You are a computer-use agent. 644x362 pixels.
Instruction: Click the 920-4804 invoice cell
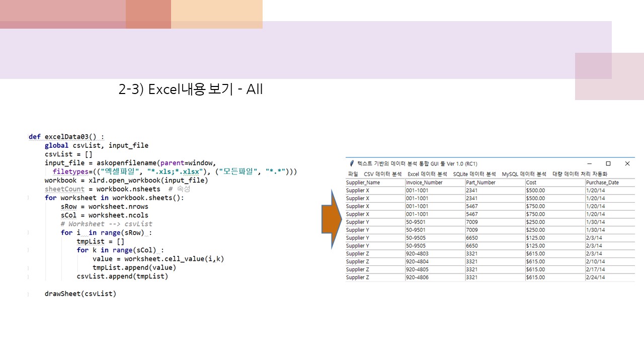[x=435, y=261]
